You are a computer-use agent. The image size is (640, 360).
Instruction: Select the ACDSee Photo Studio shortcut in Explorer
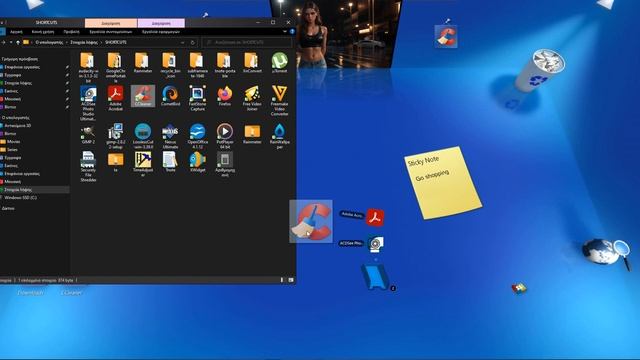(x=88, y=103)
